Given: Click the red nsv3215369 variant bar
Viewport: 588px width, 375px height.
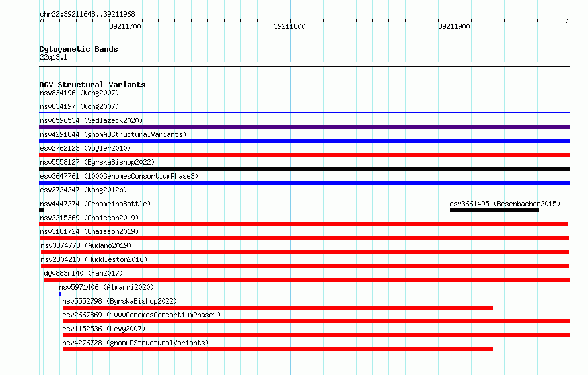Looking at the screenshot, I should (303, 224).
